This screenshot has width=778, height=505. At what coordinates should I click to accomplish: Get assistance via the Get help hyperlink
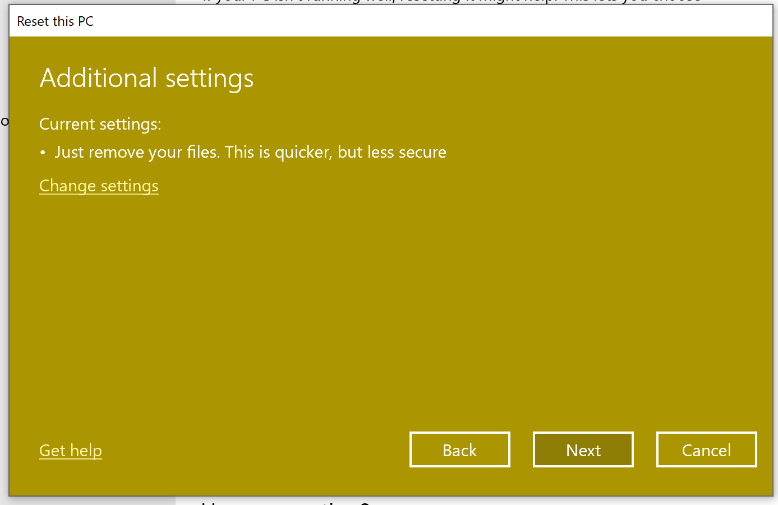[70, 451]
